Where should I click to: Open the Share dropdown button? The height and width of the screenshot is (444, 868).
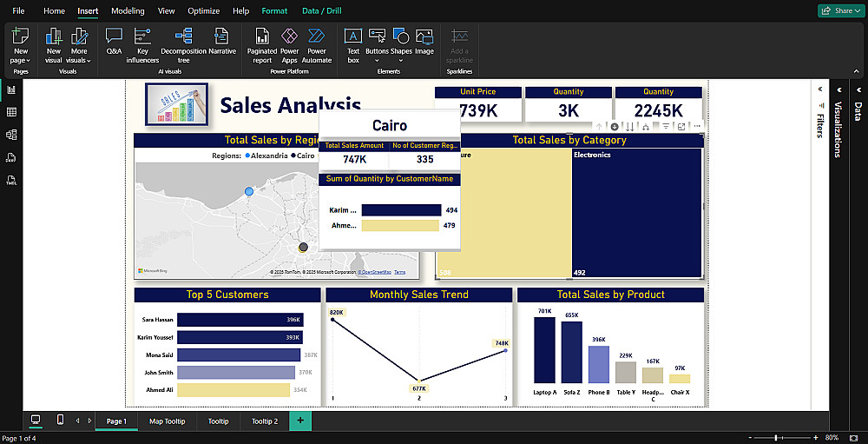(840, 10)
